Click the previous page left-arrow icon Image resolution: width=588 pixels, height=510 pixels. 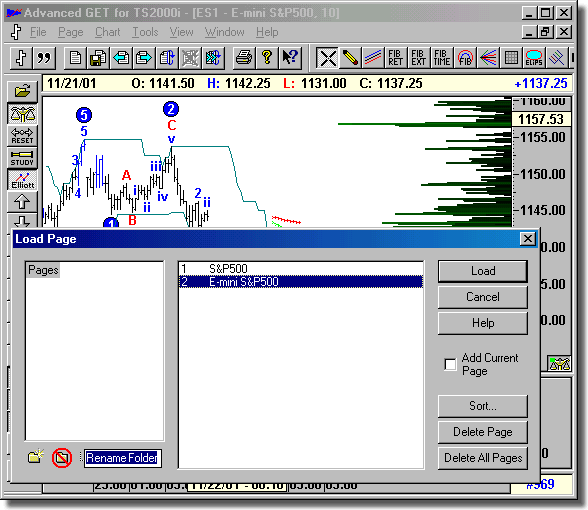tap(121, 58)
